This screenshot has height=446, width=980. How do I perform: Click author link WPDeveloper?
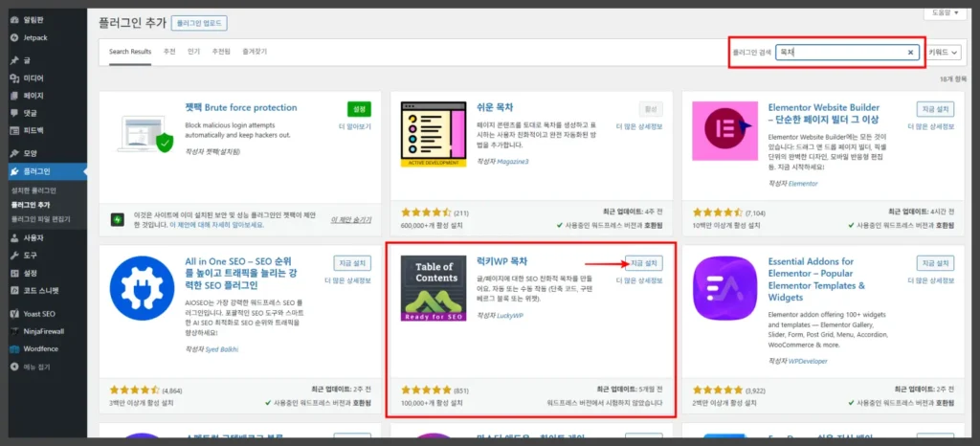click(806, 361)
